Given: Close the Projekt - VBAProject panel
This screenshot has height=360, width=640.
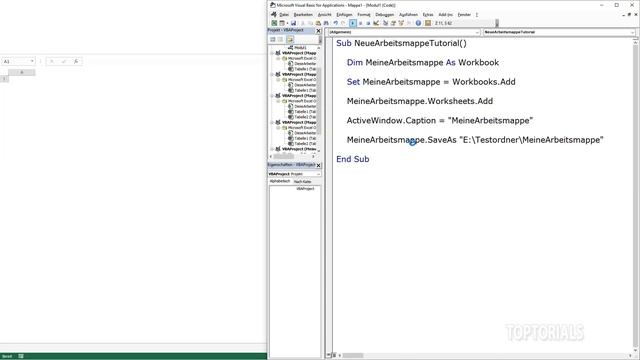Looking at the screenshot, I should pyautogui.click(x=318, y=31).
